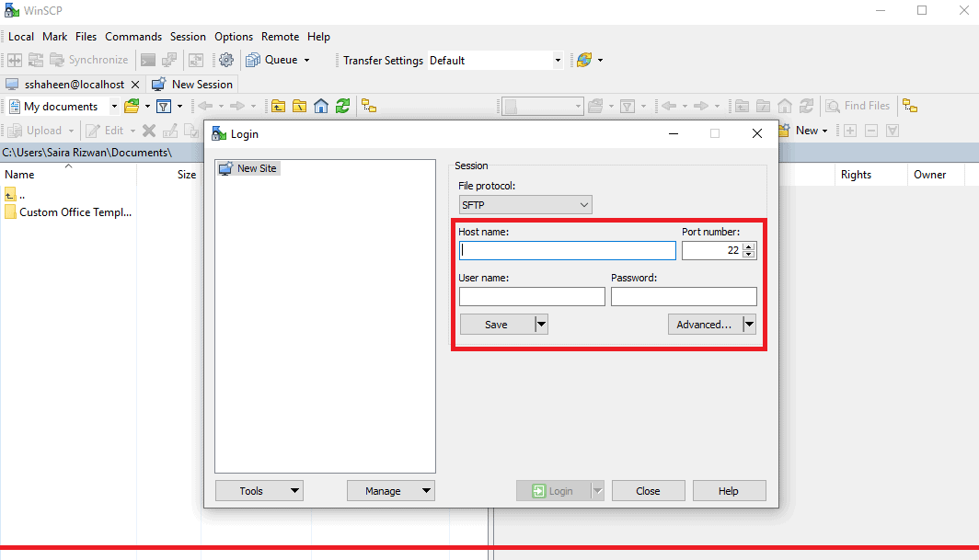Click the local Delete X icon

(x=149, y=131)
